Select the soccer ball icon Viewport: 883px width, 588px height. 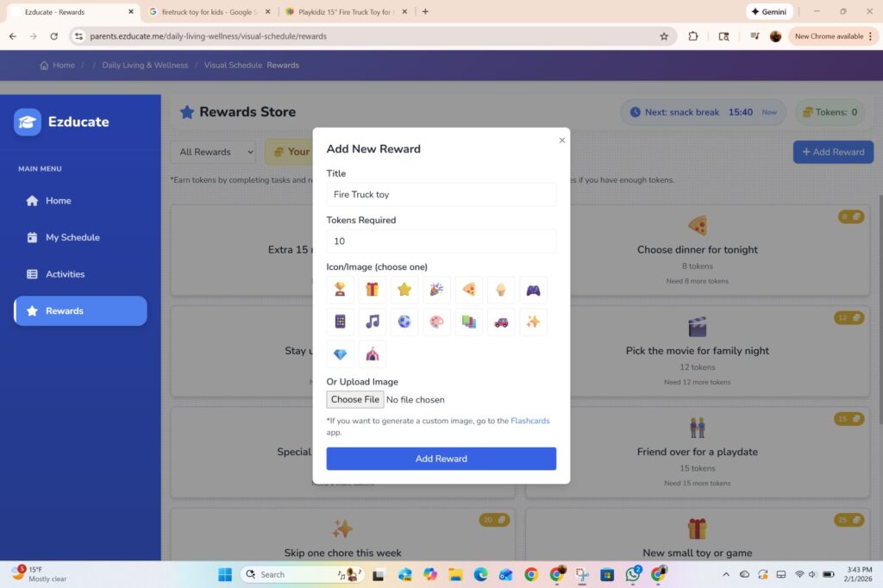point(404,322)
